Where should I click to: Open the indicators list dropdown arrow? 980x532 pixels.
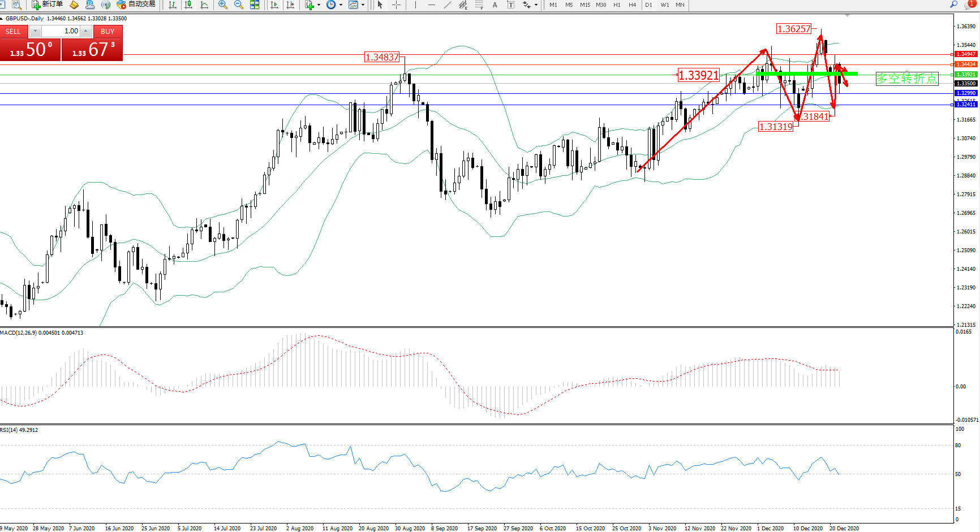point(319,5)
